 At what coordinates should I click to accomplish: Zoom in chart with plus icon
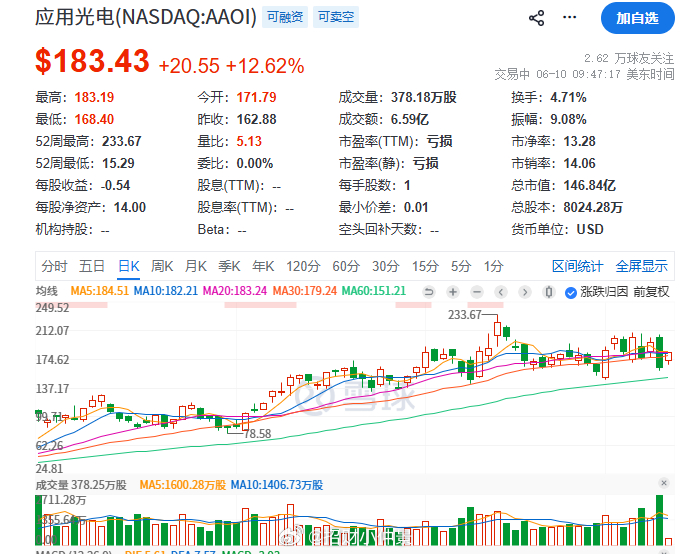[x=452, y=292]
